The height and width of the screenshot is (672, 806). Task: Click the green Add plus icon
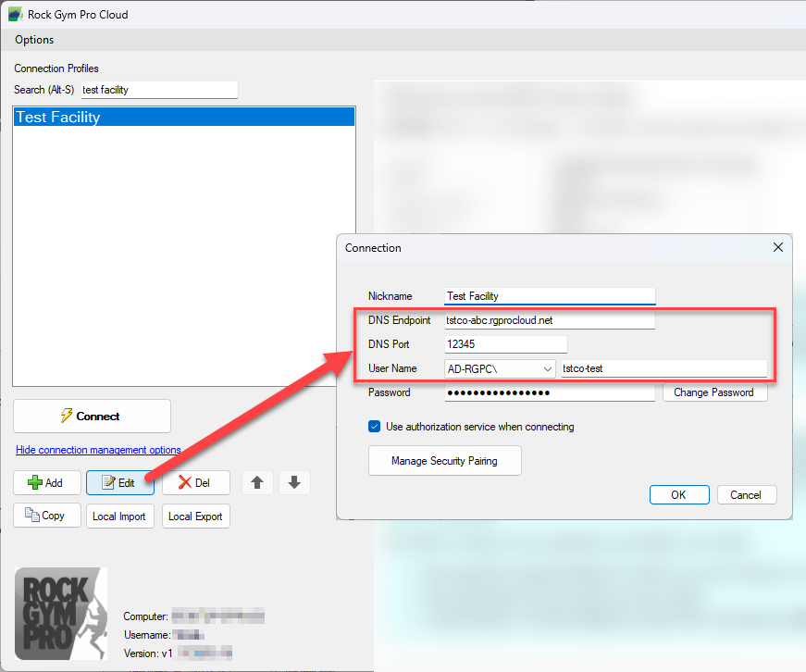34,482
